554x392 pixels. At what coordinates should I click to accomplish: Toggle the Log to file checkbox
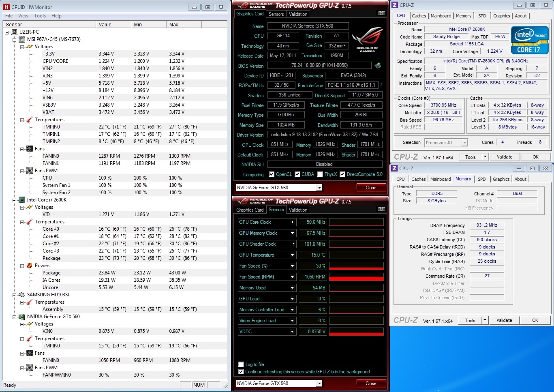pyautogui.click(x=241, y=364)
